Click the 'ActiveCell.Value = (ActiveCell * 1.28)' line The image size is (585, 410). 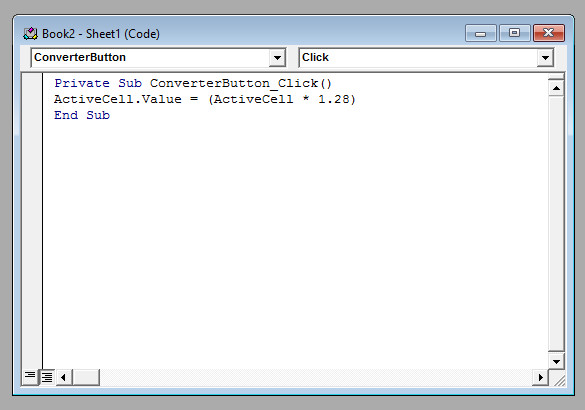point(205,99)
